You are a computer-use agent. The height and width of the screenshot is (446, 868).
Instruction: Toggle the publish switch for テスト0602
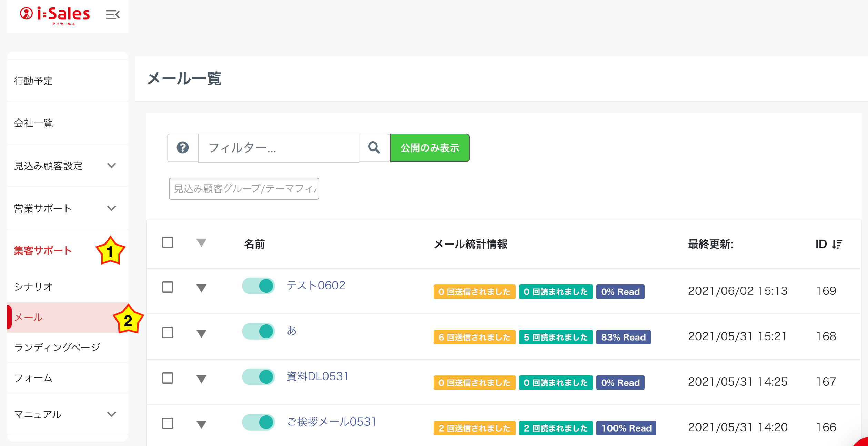258,286
